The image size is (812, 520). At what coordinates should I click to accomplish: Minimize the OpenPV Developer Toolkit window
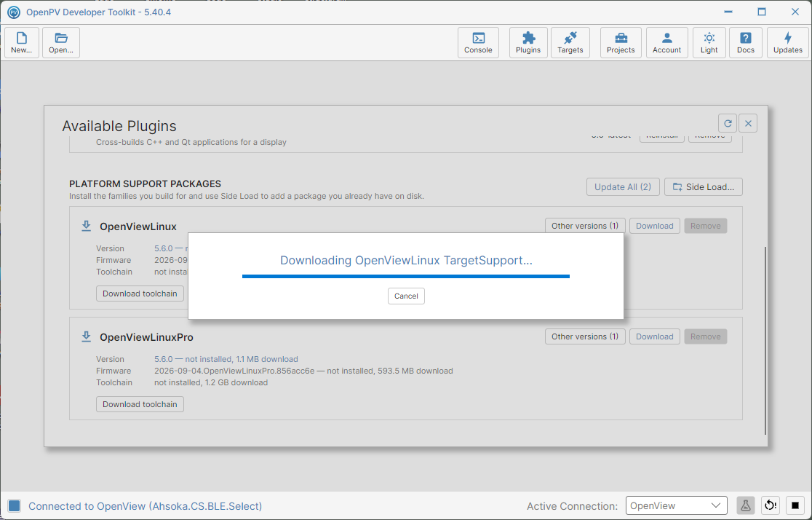click(728, 12)
